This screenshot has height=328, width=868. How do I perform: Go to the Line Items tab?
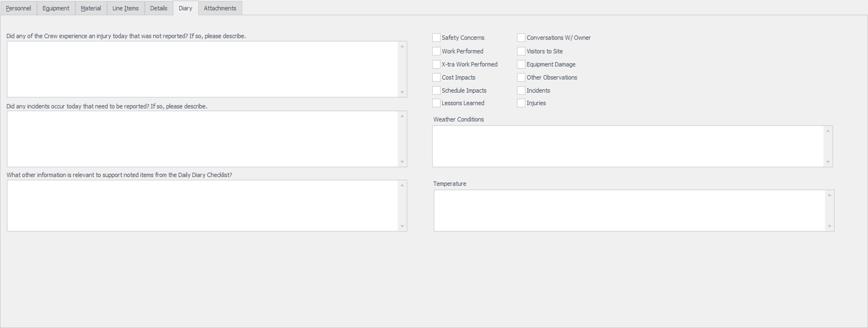(x=126, y=8)
